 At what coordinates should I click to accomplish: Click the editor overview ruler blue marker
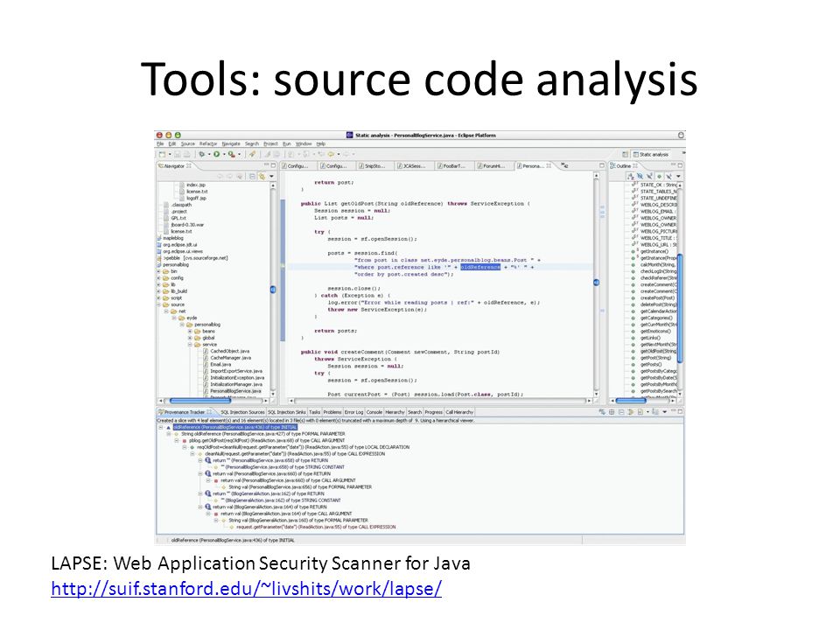pos(596,283)
